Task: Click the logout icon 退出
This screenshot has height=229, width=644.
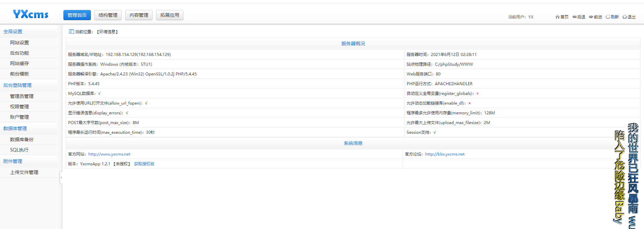Action: tap(629, 17)
